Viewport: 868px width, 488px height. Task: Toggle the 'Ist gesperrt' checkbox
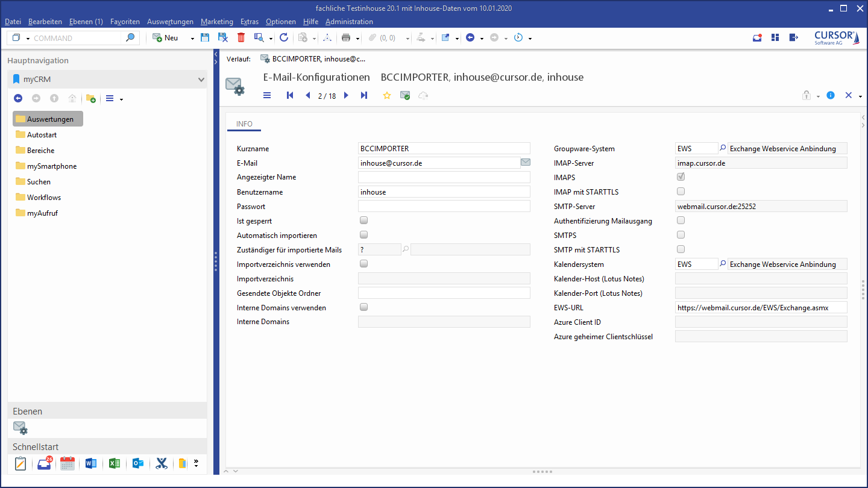click(363, 221)
